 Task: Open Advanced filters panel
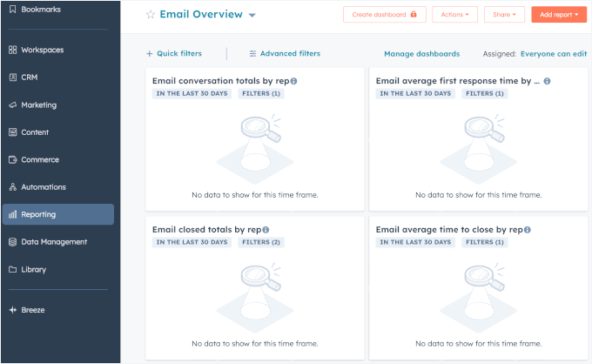(x=285, y=53)
